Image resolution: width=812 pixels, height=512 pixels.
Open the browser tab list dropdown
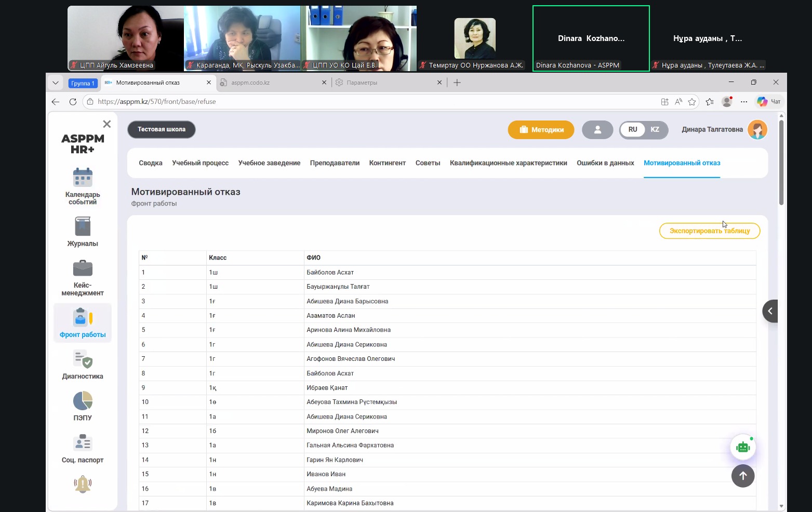(x=56, y=83)
